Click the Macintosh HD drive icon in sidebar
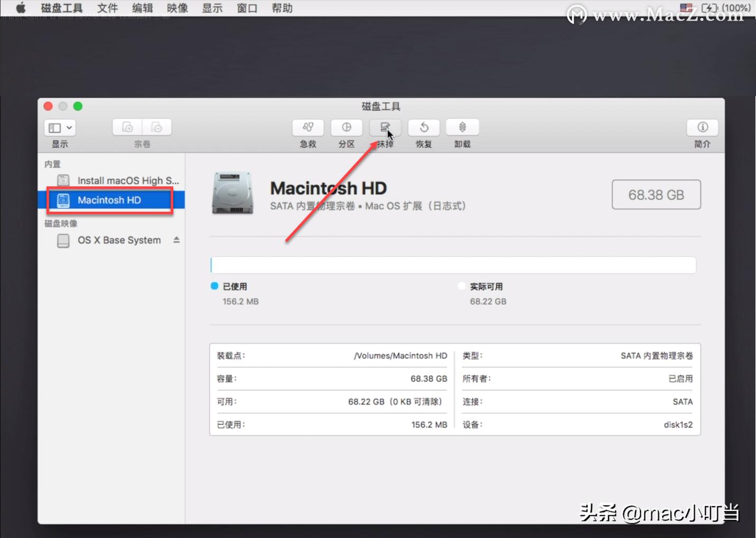The image size is (756, 538). [63, 200]
